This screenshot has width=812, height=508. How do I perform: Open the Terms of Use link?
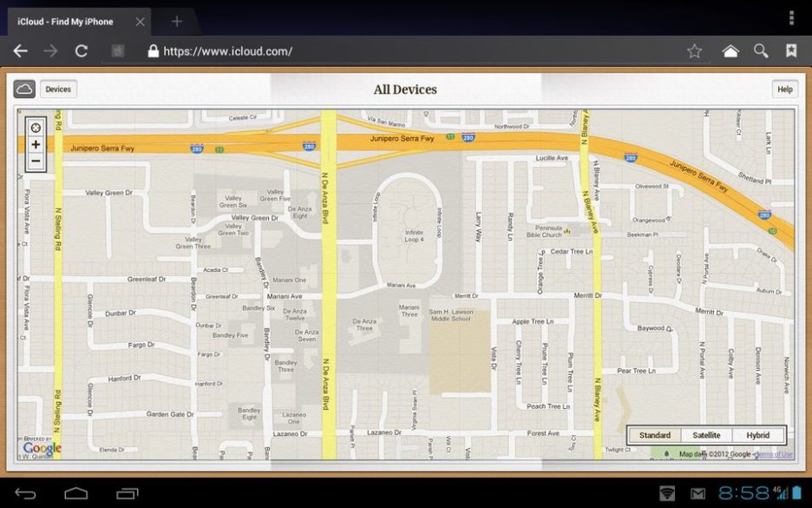coord(774,454)
